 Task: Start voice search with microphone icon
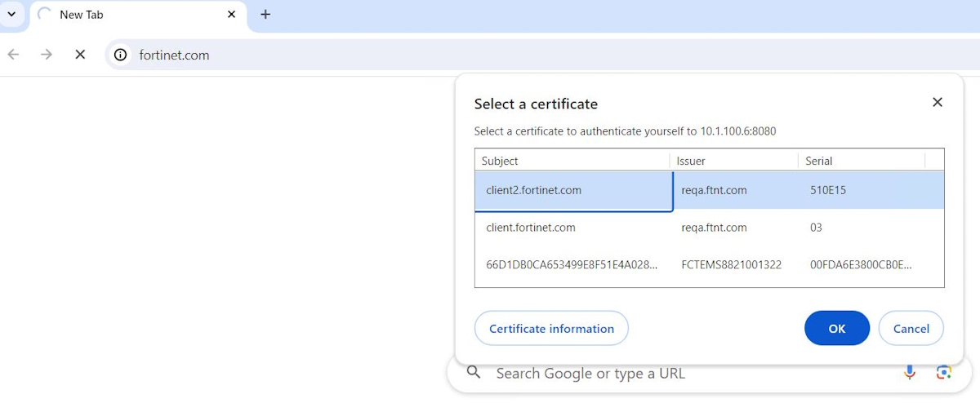910,373
